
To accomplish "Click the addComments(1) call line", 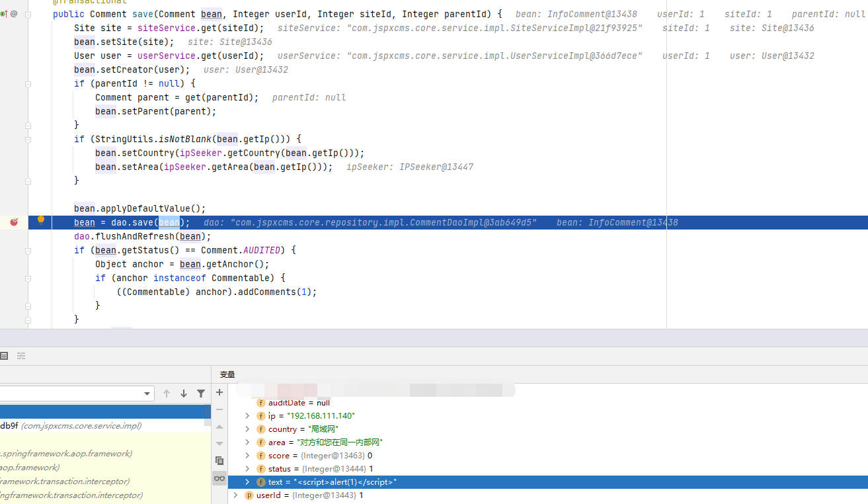I will 217,292.
